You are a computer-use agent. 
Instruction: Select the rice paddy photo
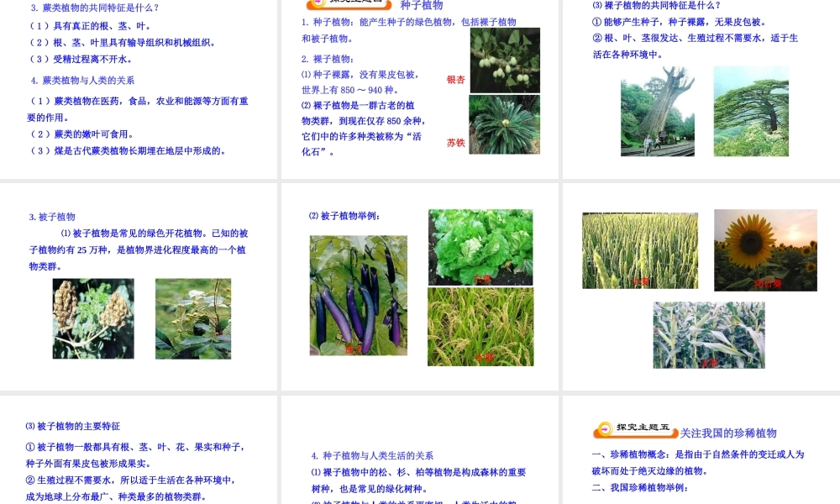[480, 327]
